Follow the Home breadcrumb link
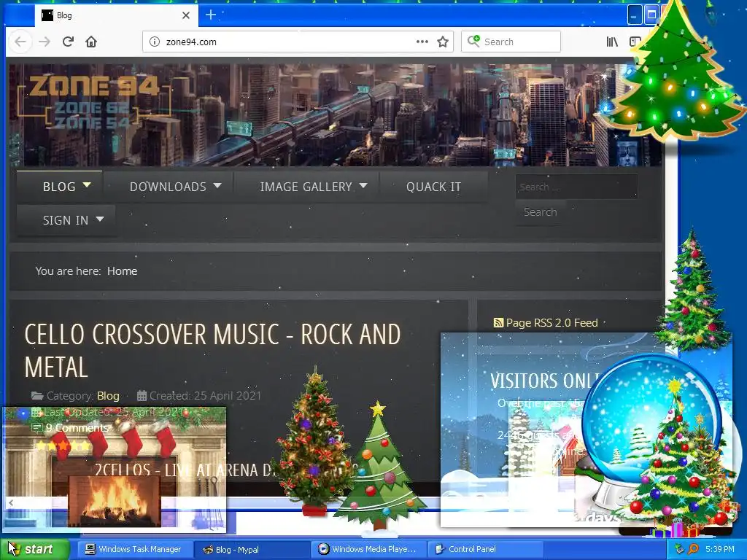Screen dimensions: 747x560 [122, 271]
